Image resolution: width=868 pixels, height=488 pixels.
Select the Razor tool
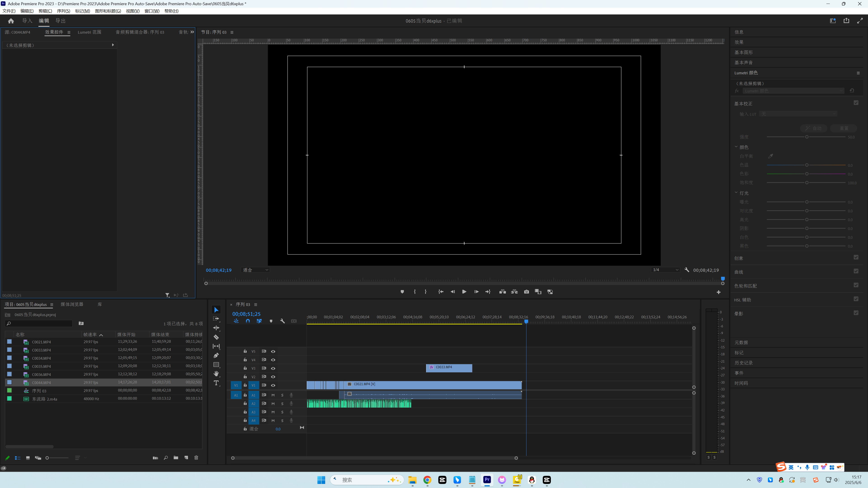(216, 337)
